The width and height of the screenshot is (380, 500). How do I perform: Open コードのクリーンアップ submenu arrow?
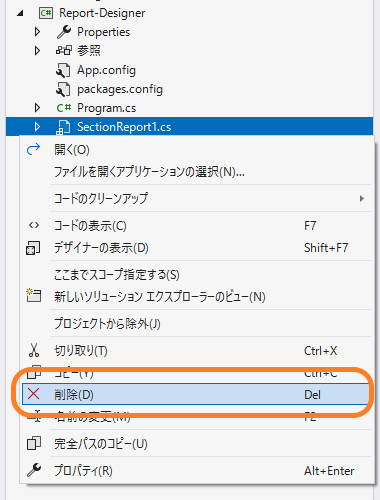pos(362,199)
